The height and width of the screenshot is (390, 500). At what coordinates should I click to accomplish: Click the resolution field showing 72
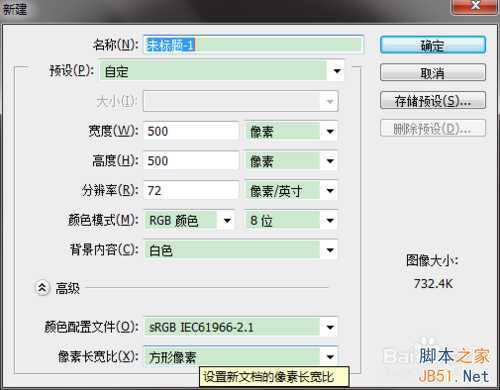coord(191,190)
